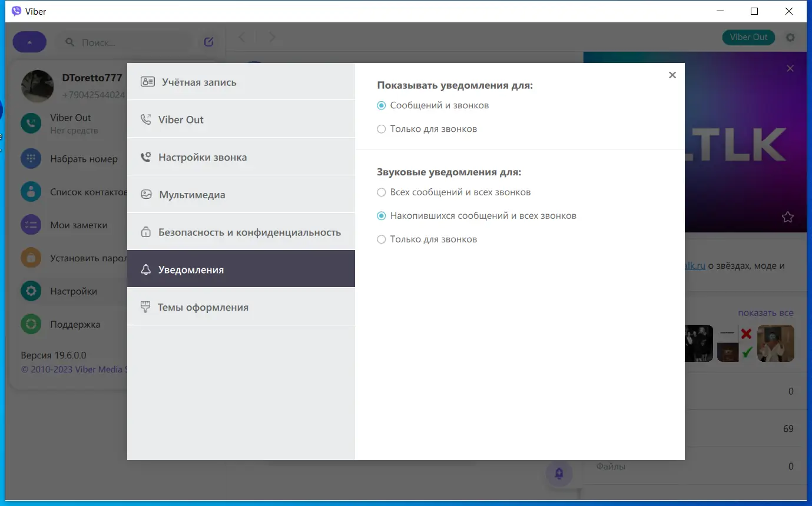Close the settings dialog with the X
812x506 pixels.
click(672, 75)
